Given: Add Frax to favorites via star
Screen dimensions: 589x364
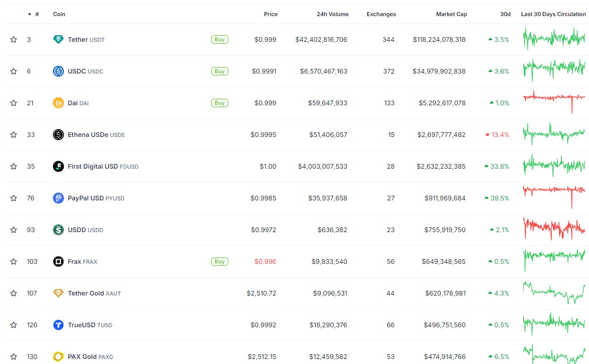Looking at the screenshot, I should pos(13,262).
